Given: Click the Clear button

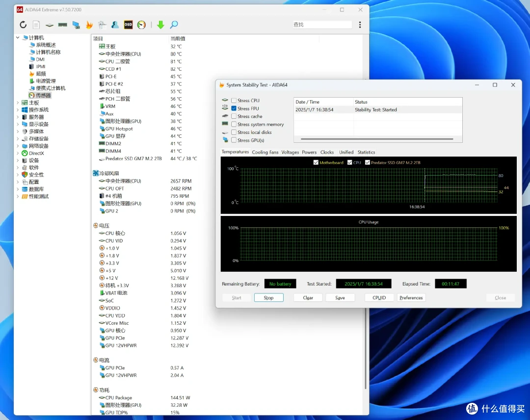Looking at the screenshot, I should (x=308, y=298).
